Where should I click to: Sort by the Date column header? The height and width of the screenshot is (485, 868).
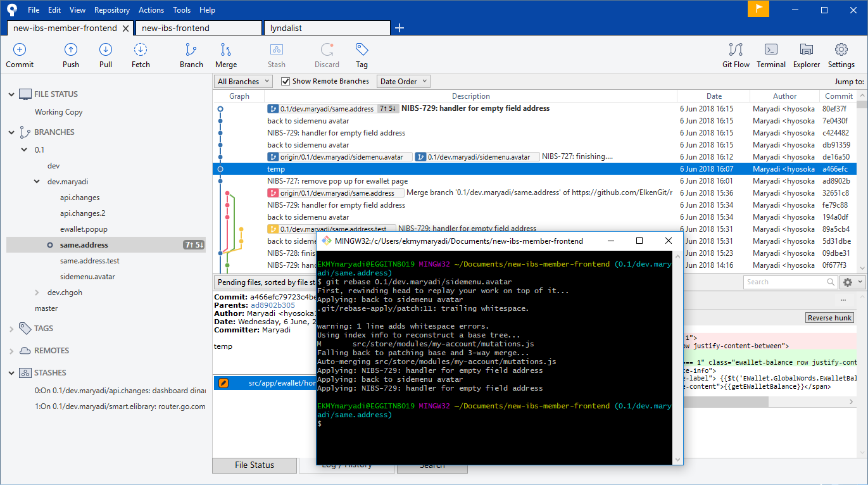coord(714,96)
